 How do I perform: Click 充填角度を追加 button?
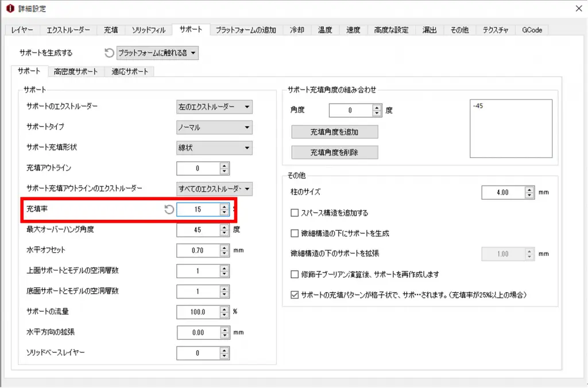click(335, 132)
